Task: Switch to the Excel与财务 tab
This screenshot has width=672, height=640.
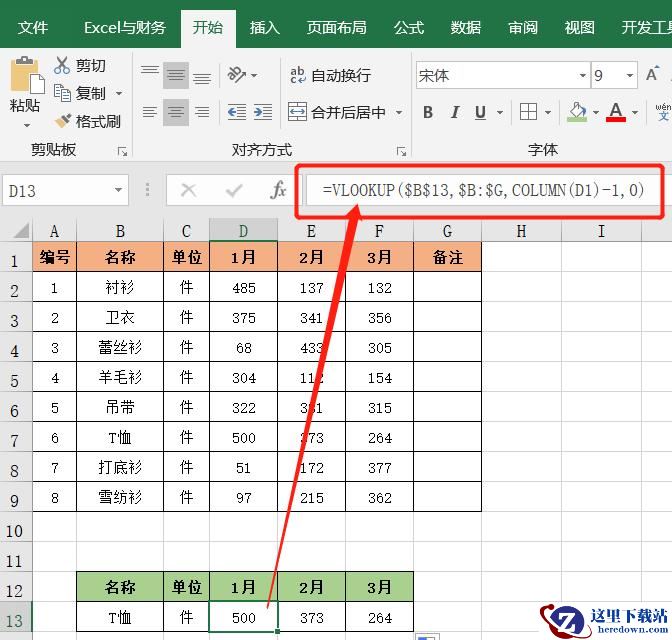Action: pyautogui.click(x=125, y=28)
